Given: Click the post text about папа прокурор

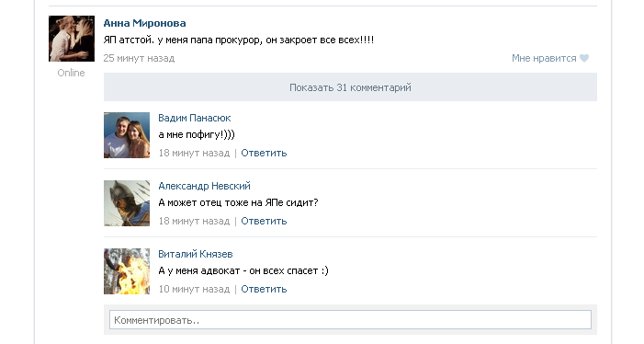Looking at the screenshot, I should pos(239,40).
